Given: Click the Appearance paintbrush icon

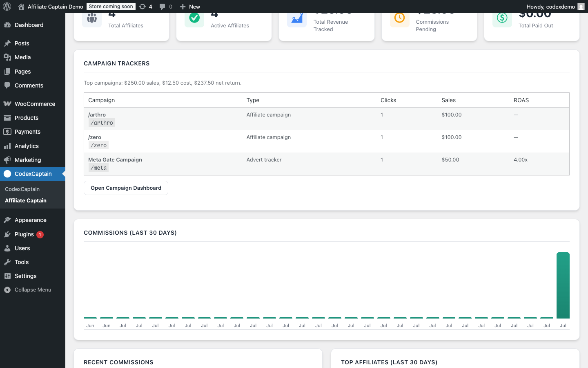Looking at the screenshot, I should tap(7, 220).
